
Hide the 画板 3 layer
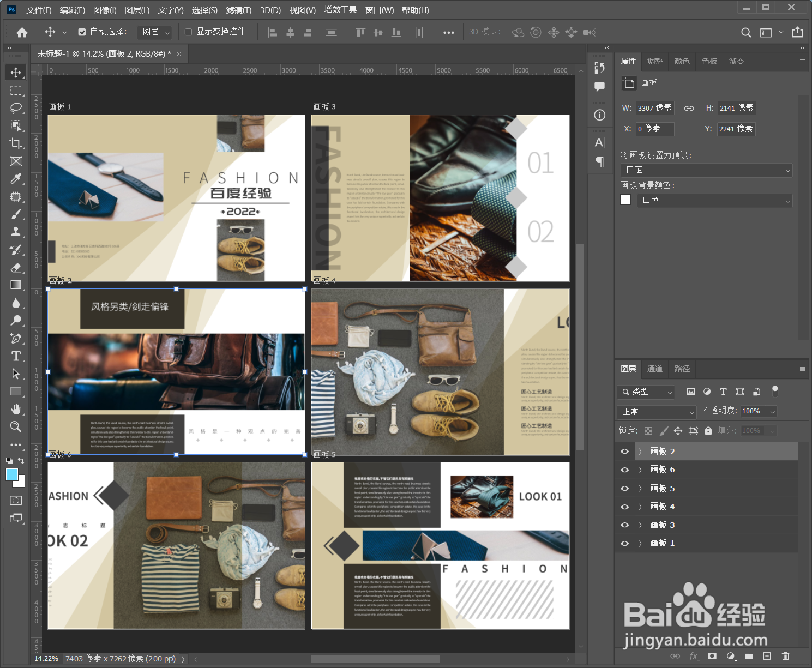coord(625,525)
